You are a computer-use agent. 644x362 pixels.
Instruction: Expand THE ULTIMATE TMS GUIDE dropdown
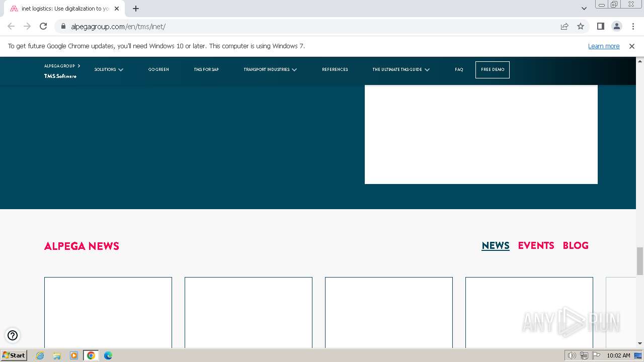click(401, 69)
